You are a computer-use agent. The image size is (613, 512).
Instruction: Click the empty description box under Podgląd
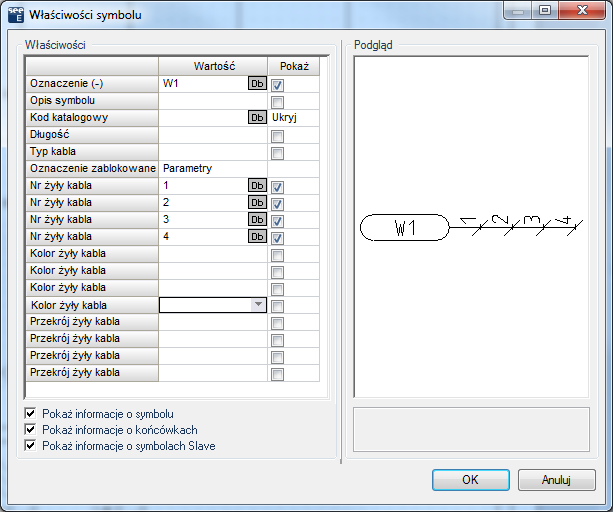click(471, 430)
